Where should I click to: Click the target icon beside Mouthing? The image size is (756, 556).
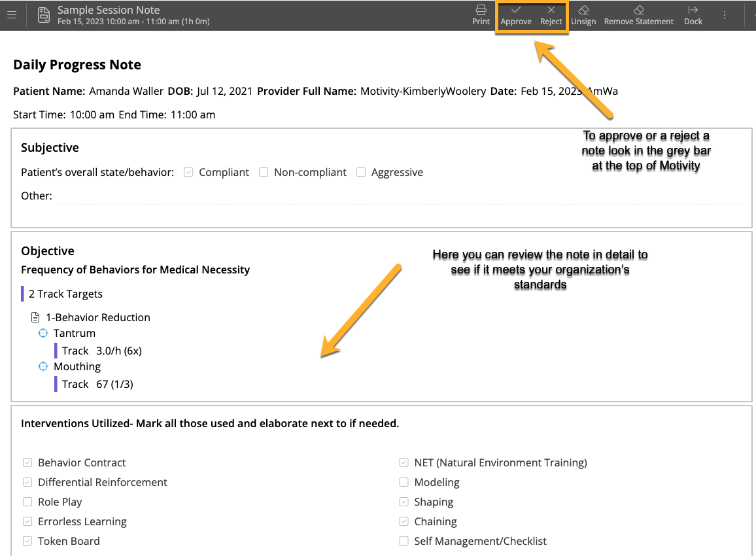(x=43, y=366)
